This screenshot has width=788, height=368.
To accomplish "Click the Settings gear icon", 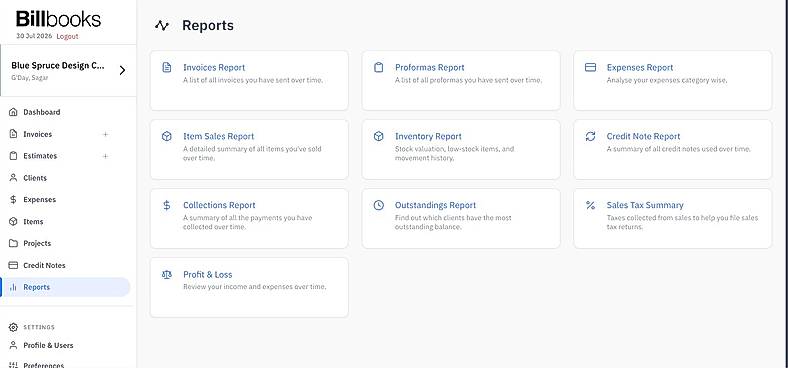I will click(x=13, y=327).
